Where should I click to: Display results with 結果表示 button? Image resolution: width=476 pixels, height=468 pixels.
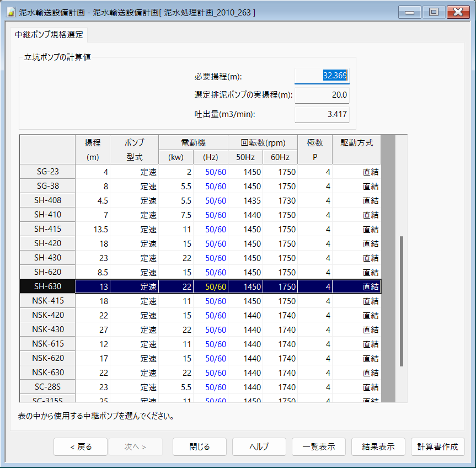(378, 447)
